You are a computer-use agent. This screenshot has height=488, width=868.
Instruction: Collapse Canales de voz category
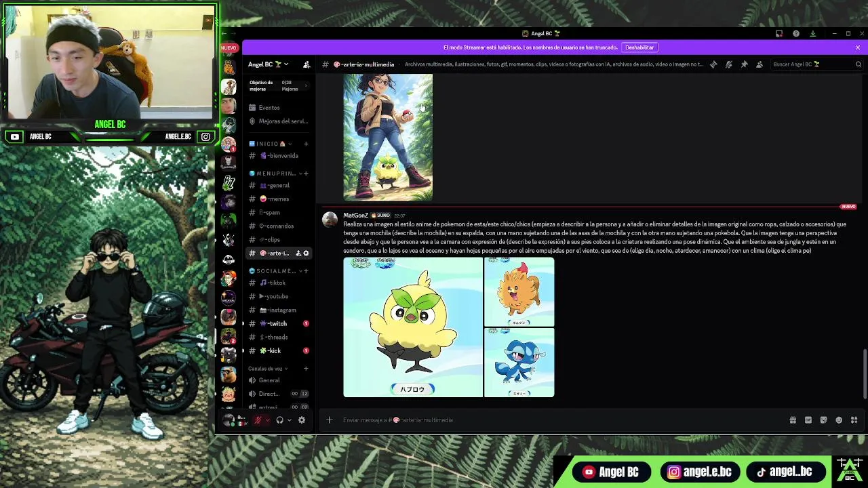(268, 369)
